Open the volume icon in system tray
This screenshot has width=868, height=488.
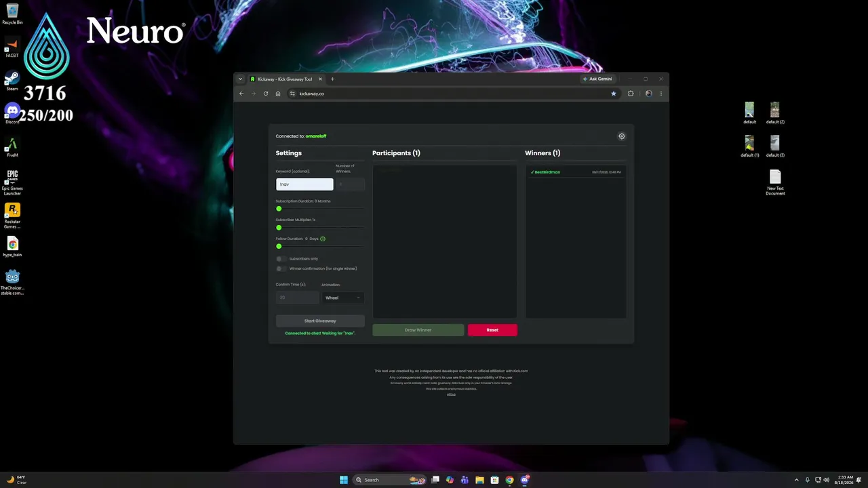click(x=827, y=480)
